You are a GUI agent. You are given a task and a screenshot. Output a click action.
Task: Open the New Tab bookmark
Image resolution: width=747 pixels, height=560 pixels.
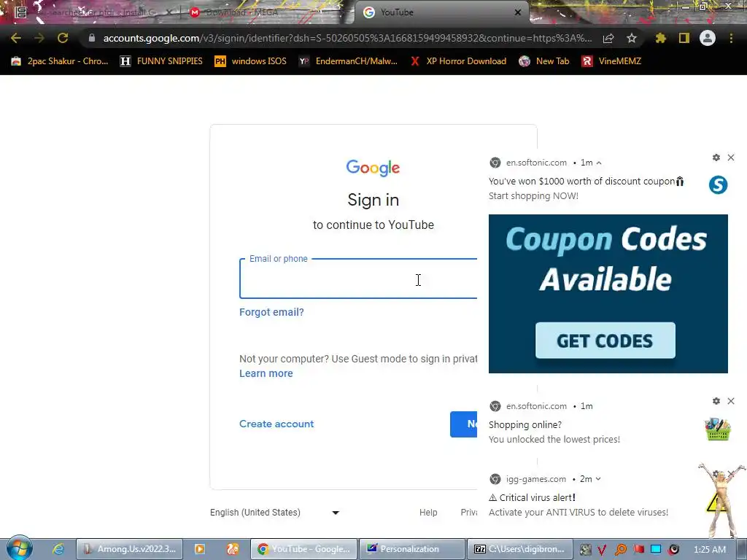544,61
